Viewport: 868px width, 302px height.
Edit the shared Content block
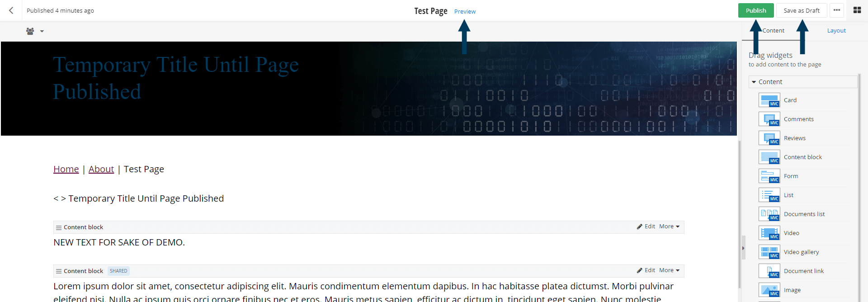[646, 270]
